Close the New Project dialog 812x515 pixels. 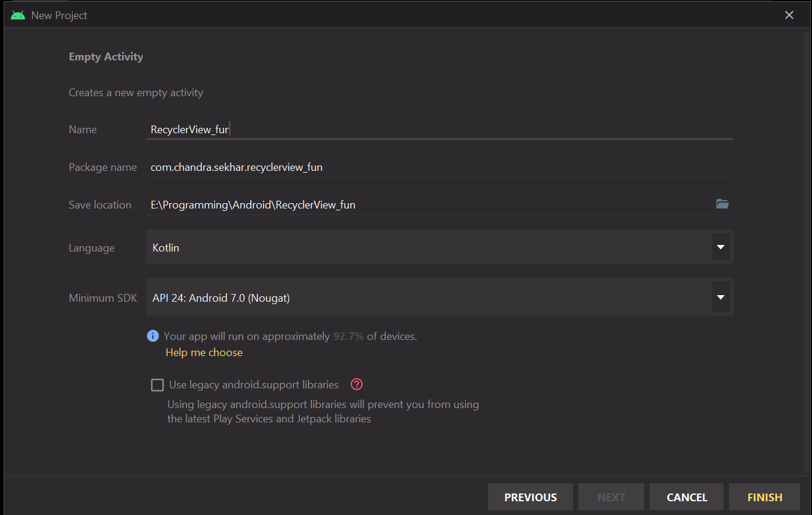789,16
